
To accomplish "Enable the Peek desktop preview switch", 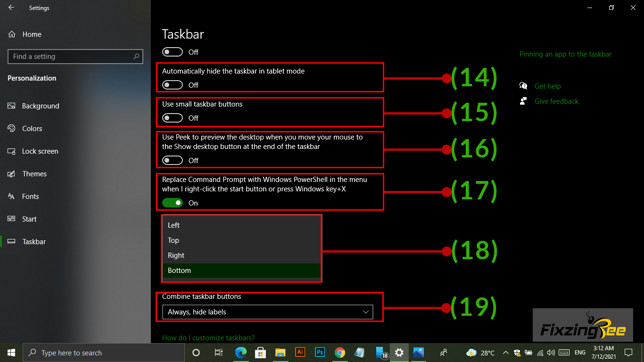I will [x=173, y=161].
